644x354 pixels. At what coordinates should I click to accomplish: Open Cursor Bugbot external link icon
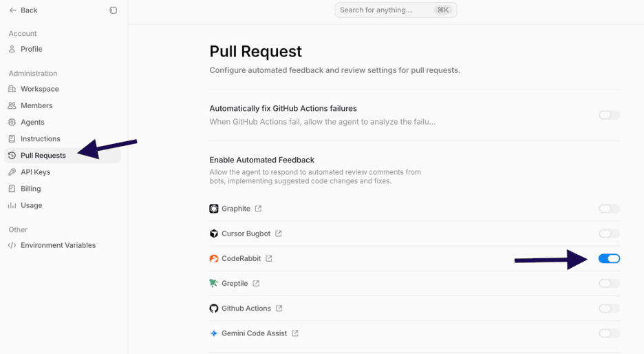click(x=279, y=233)
